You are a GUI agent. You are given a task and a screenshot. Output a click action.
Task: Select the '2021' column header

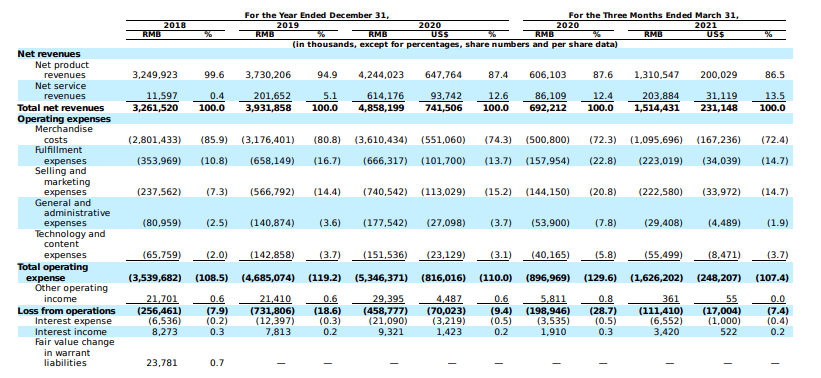[x=705, y=25]
